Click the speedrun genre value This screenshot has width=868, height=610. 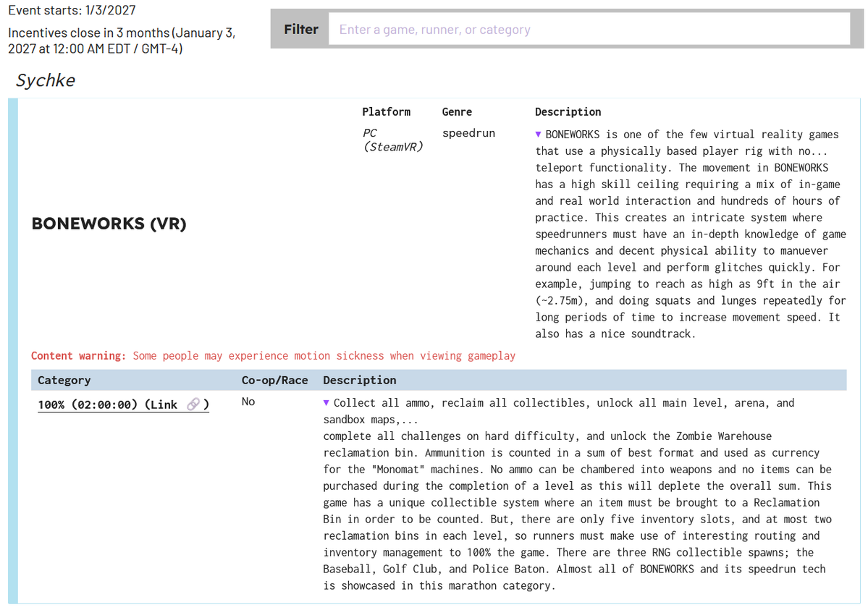tap(468, 133)
